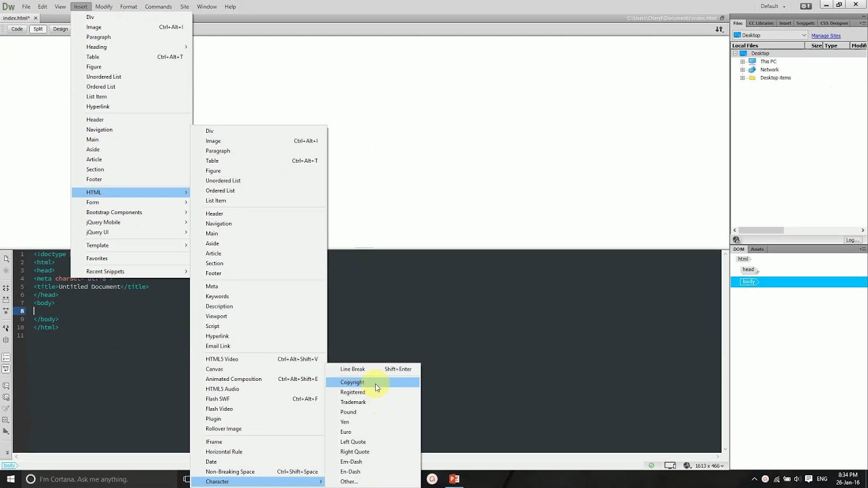Click the green W3C validation icon
This screenshot has width=868, height=488.
tap(651, 466)
